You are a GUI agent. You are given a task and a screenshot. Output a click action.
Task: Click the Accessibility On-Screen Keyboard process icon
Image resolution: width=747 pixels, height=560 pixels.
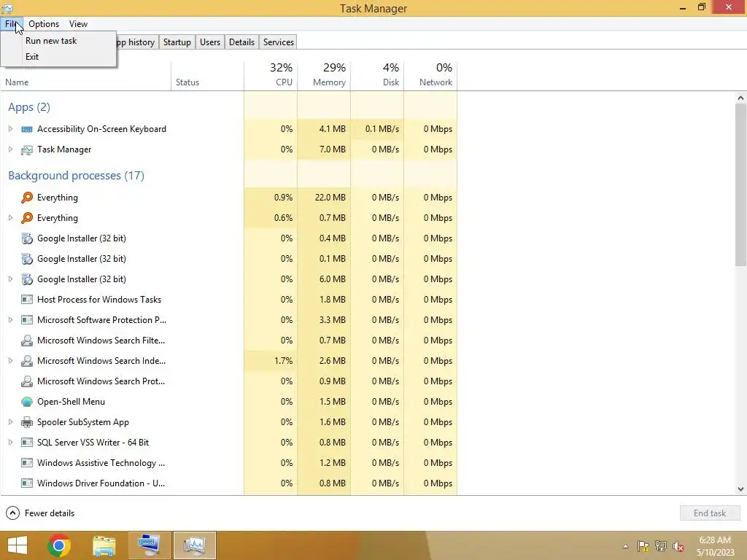[x=27, y=129]
